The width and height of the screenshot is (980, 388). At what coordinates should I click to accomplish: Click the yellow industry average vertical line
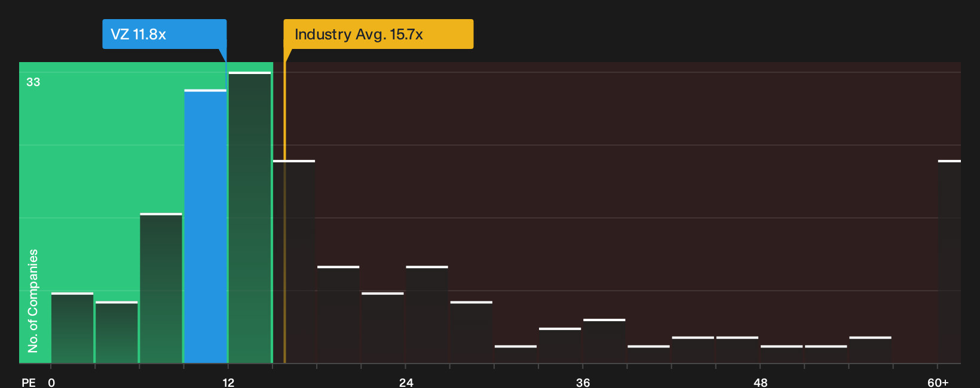tap(284, 212)
